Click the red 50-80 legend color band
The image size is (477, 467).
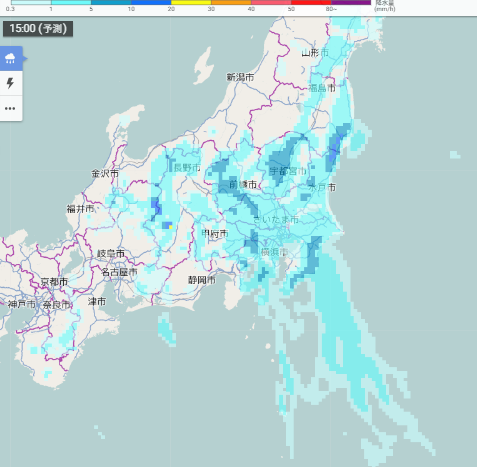coord(311,2)
